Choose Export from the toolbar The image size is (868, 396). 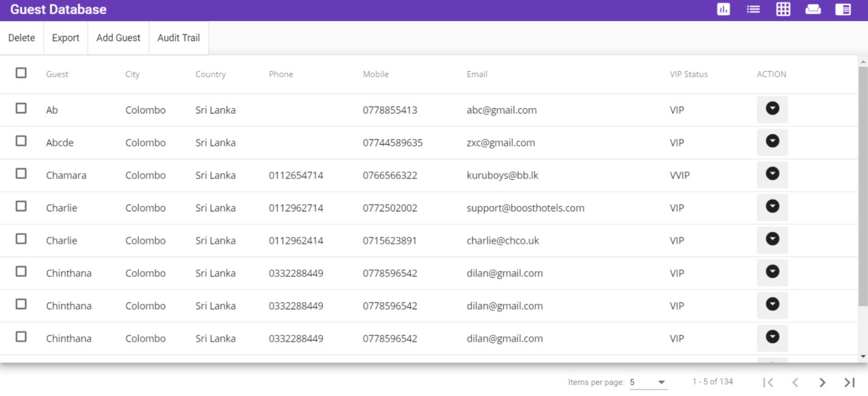[66, 38]
